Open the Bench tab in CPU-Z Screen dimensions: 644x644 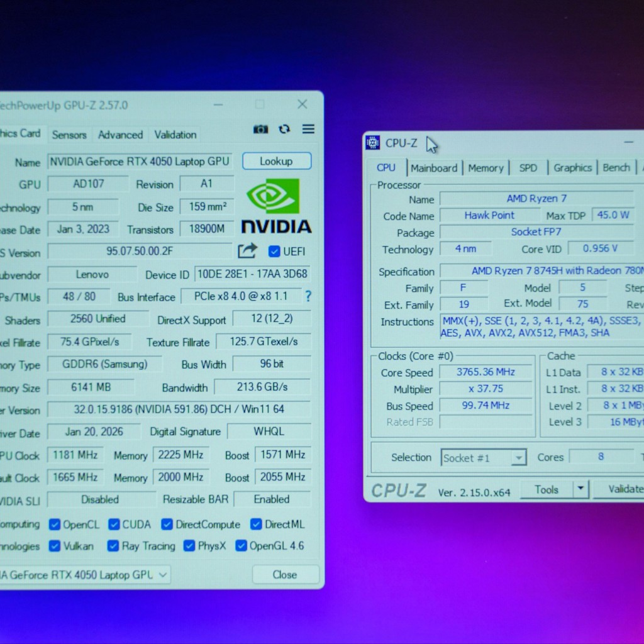pyautogui.click(x=616, y=167)
